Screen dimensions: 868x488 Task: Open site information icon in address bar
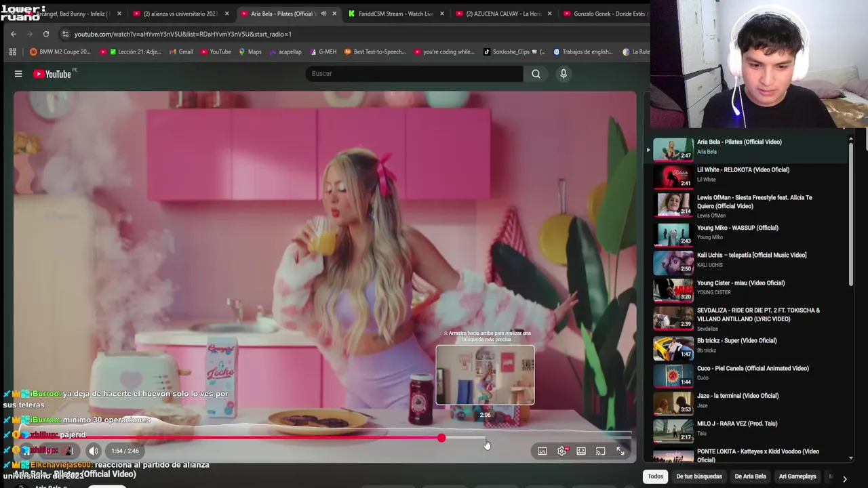(x=65, y=34)
